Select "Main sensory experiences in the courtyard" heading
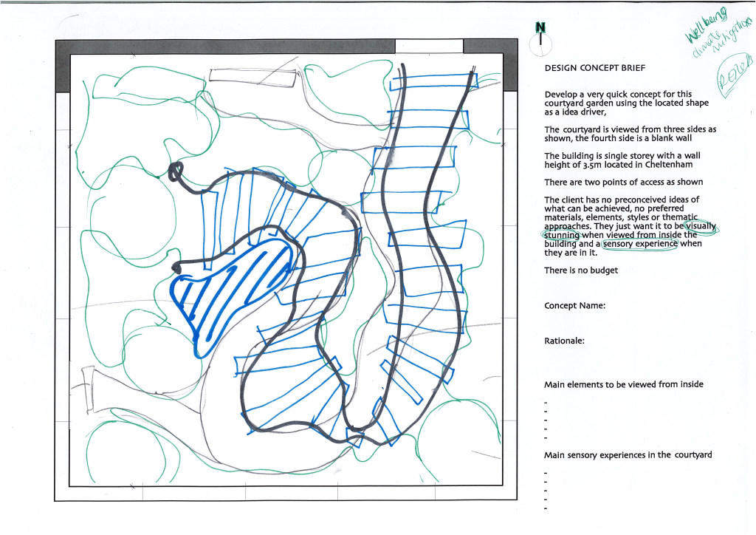 (x=628, y=454)
